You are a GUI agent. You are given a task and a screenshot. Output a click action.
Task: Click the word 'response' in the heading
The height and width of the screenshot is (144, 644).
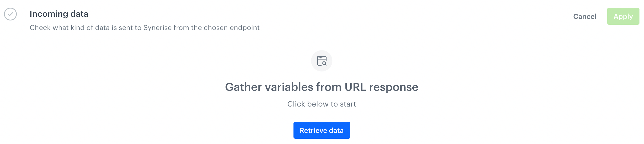393,87
